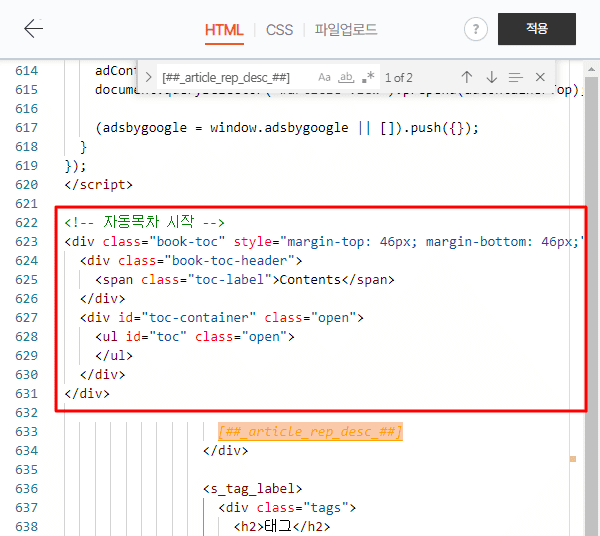The height and width of the screenshot is (536, 600).
Task: Click line number 622 in gutter
Action: [x=26, y=222]
